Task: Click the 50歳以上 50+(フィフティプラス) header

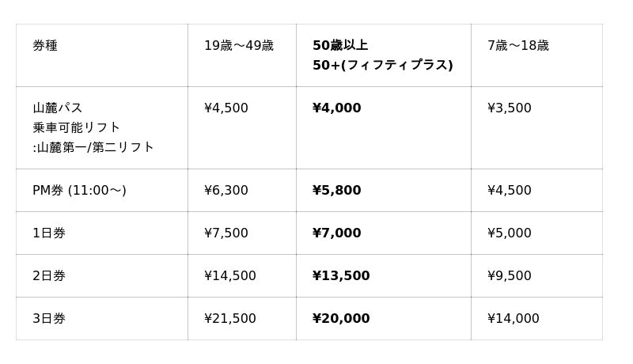Action: tap(382, 55)
